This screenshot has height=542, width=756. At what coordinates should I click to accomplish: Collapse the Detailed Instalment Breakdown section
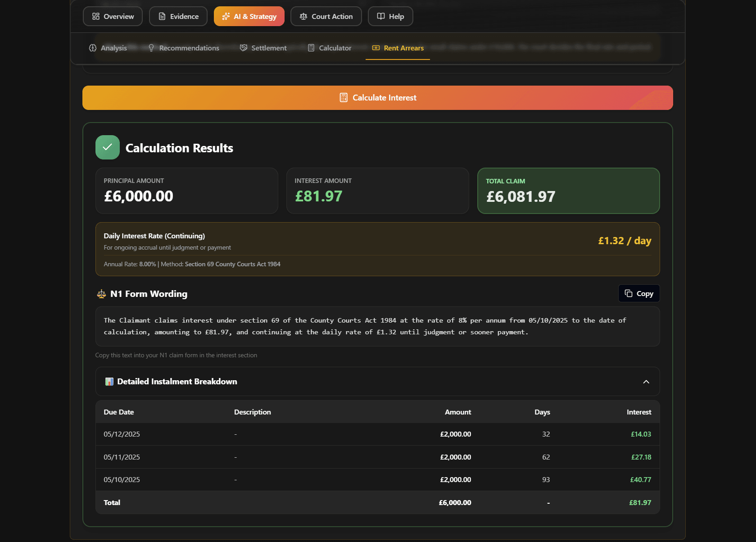tap(647, 382)
